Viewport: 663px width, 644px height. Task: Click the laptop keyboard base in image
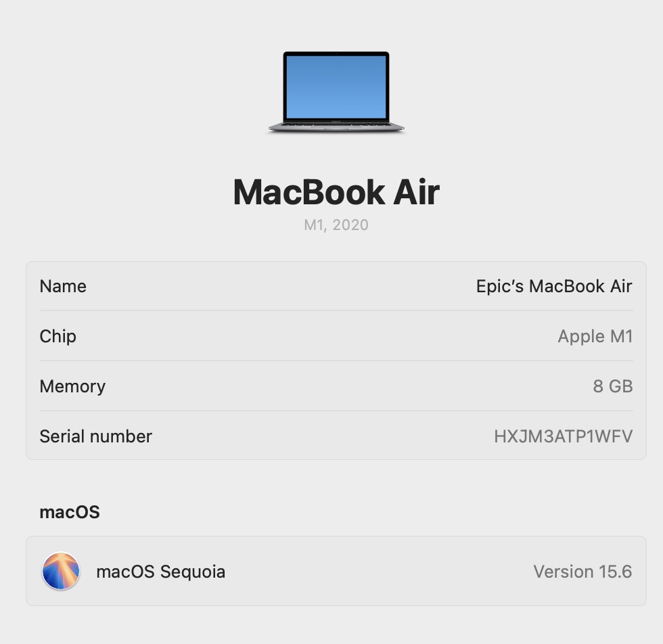[336, 127]
